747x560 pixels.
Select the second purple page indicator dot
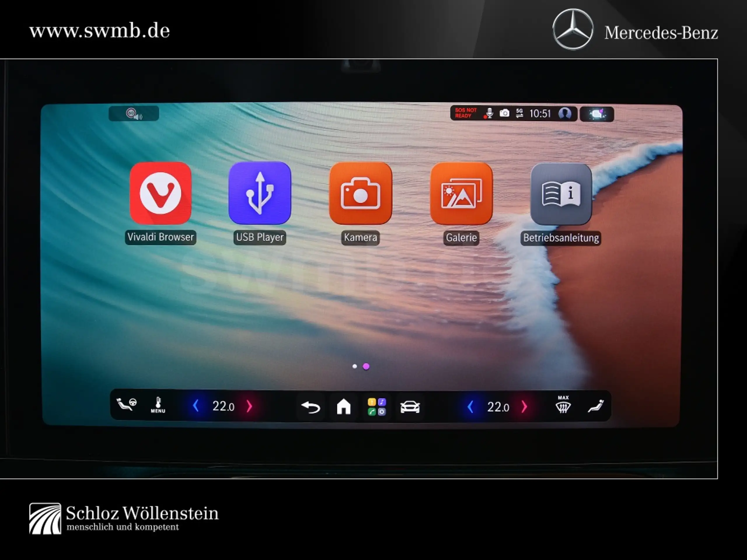[x=366, y=366]
